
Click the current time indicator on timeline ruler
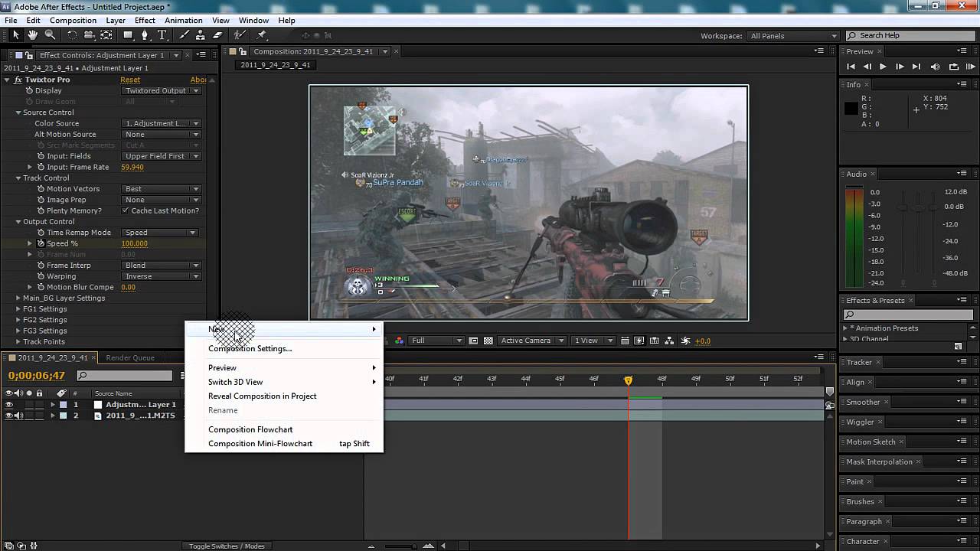tap(629, 380)
